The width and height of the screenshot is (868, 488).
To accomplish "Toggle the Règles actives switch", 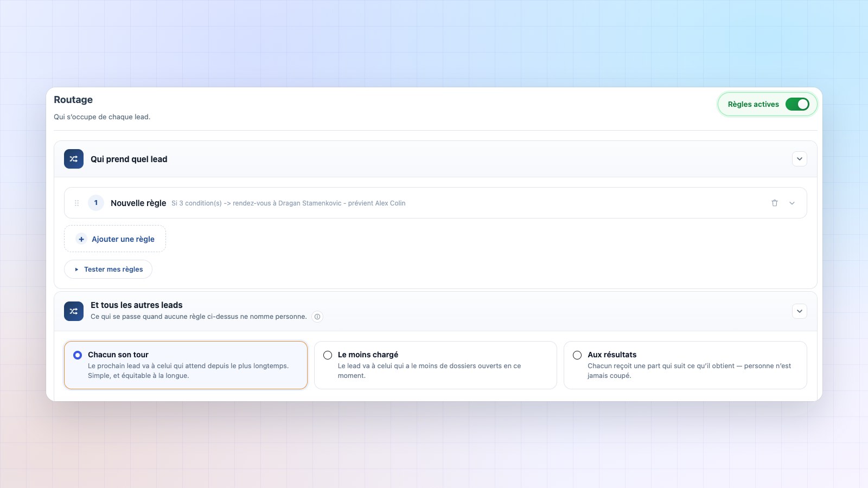I will click(x=797, y=104).
